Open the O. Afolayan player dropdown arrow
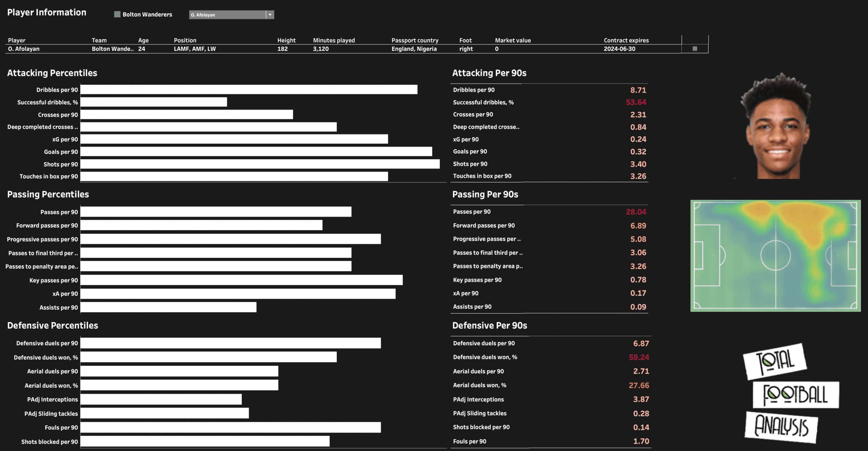The width and height of the screenshot is (868, 451). coord(270,15)
